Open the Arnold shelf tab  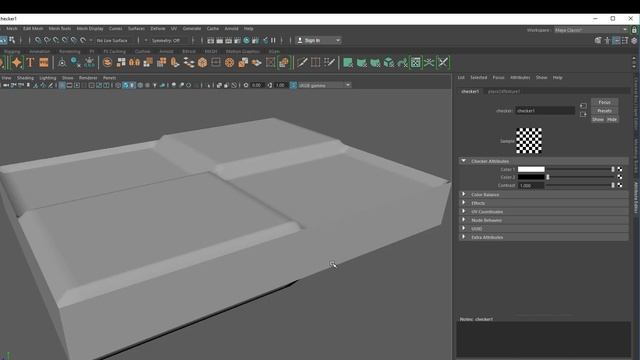click(166, 51)
